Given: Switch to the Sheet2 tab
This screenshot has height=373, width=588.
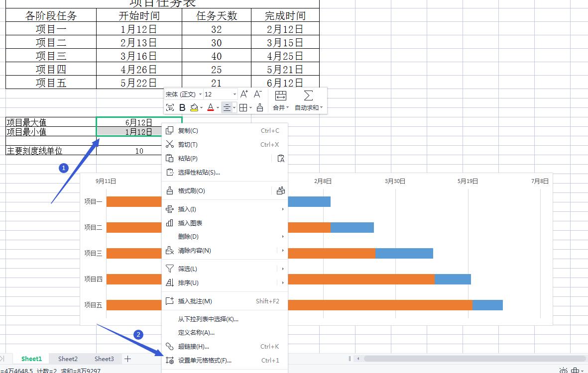Looking at the screenshot, I should (x=67, y=359).
